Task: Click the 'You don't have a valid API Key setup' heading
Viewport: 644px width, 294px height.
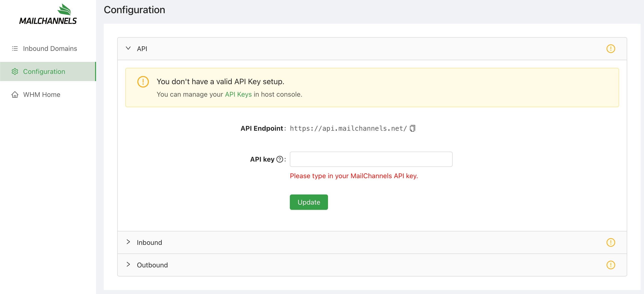Action: coord(220,82)
